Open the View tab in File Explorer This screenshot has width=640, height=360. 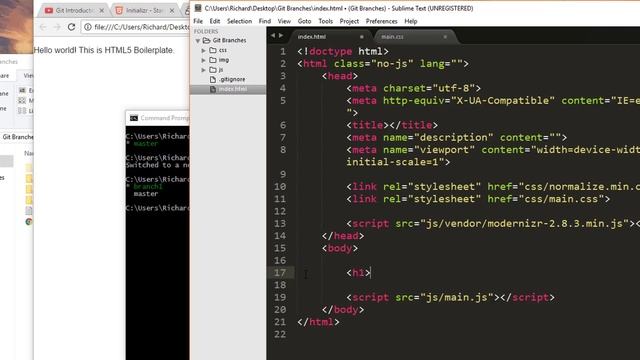(x=28, y=76)
